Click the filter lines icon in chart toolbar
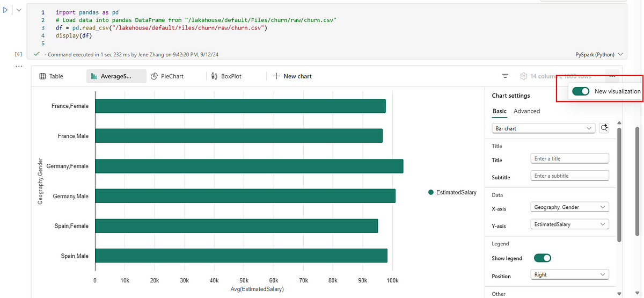Viewport: 644px width, 298px height. tap(505, 76)
